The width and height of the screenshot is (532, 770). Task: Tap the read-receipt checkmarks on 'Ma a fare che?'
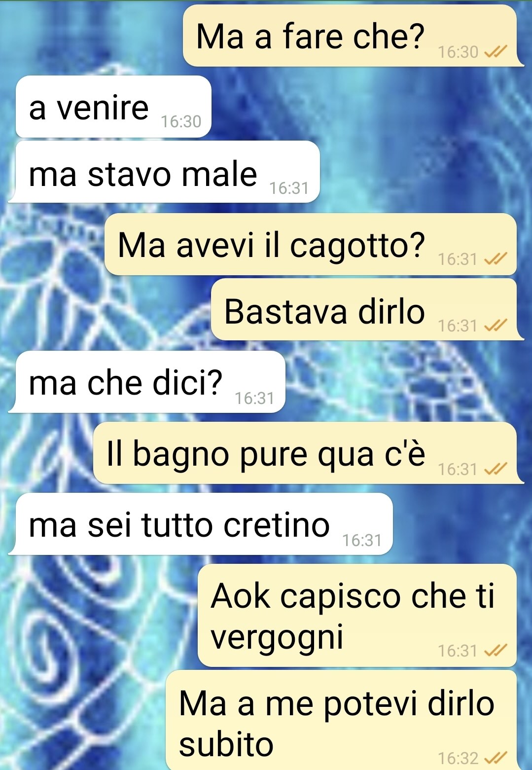click(x=496, y=52)
